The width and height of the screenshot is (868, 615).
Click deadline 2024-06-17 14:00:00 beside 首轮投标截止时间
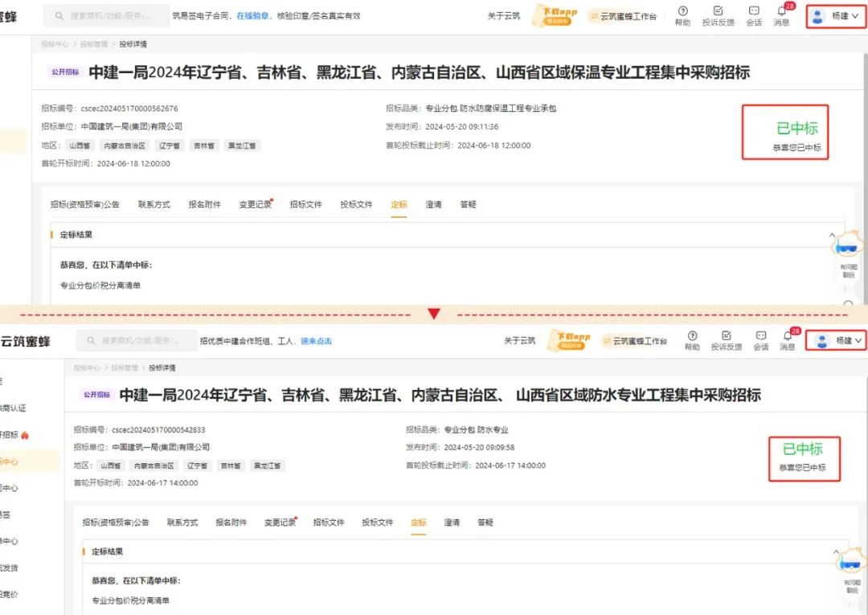tap(510, 466)
